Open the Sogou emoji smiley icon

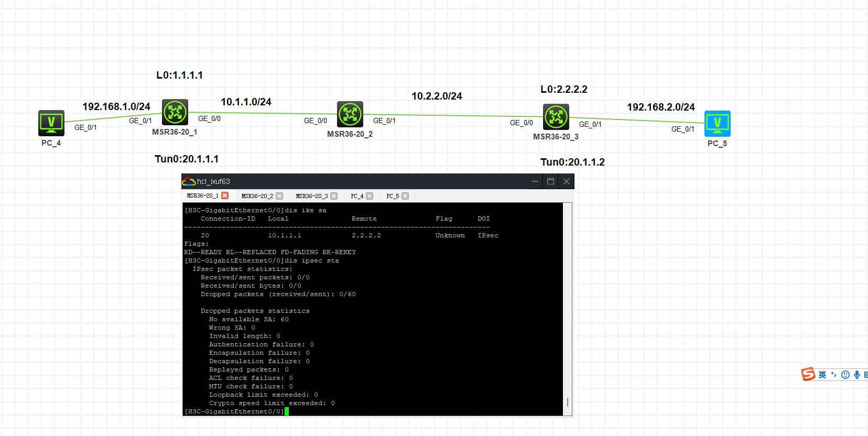[845, 375]
